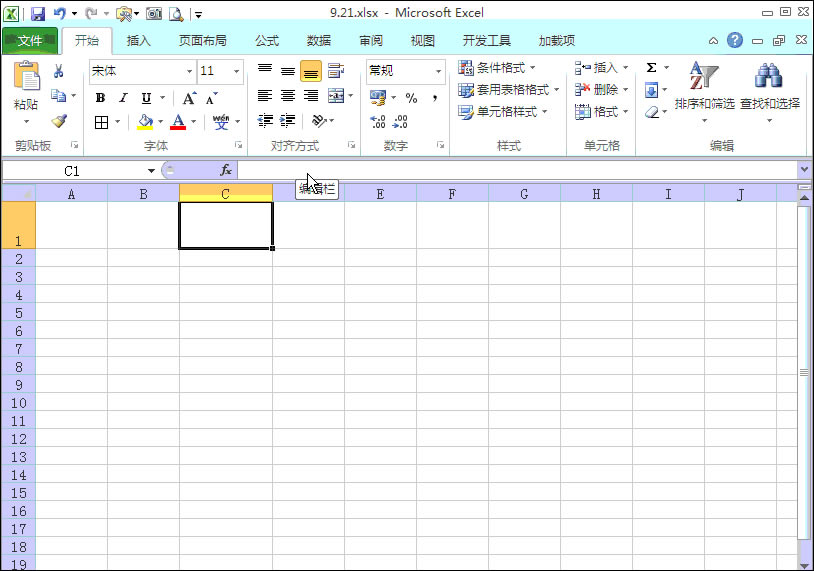
Task: Click the Undo arrow icon
Action: click(x=60, y=14)
